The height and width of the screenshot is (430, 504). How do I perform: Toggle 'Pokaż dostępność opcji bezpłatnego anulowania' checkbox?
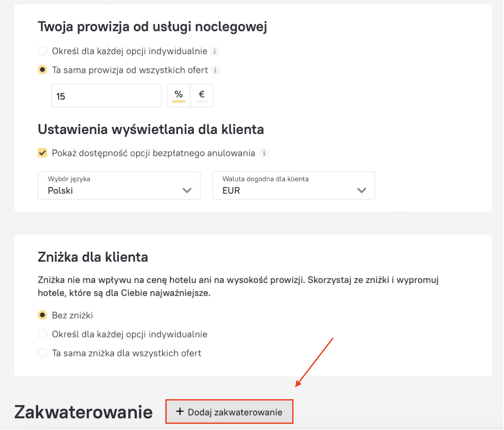42,153
